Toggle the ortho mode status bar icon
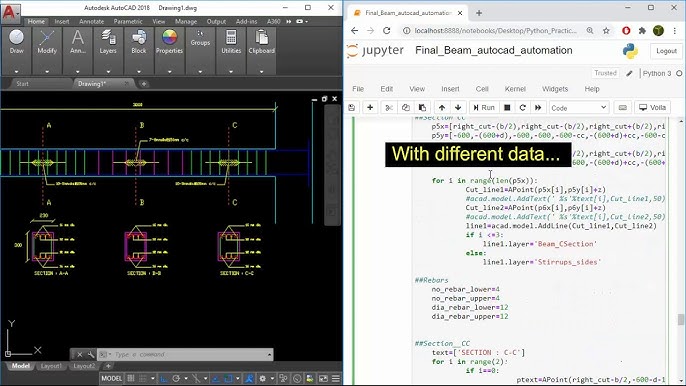 pos(164,378)
